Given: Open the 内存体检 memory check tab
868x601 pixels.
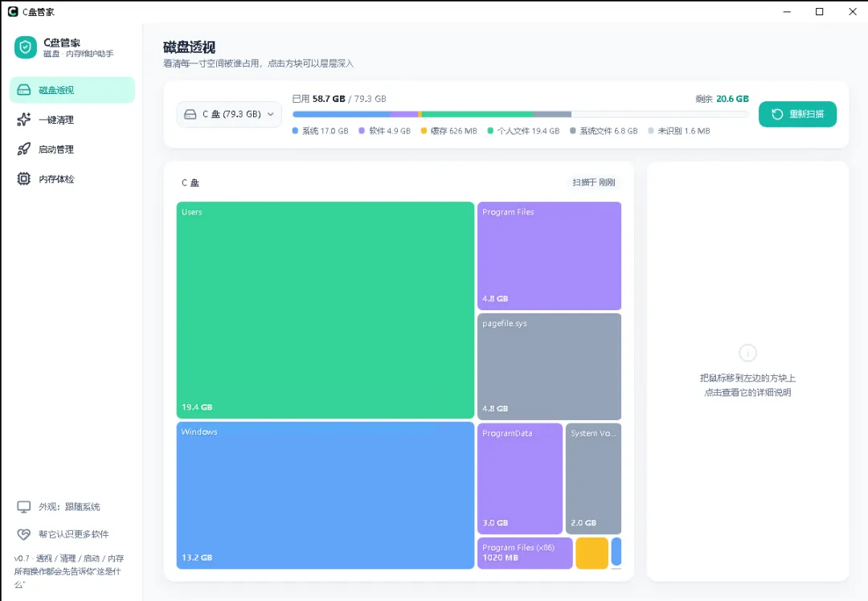Looking at the screenshot, I should 72,178.
